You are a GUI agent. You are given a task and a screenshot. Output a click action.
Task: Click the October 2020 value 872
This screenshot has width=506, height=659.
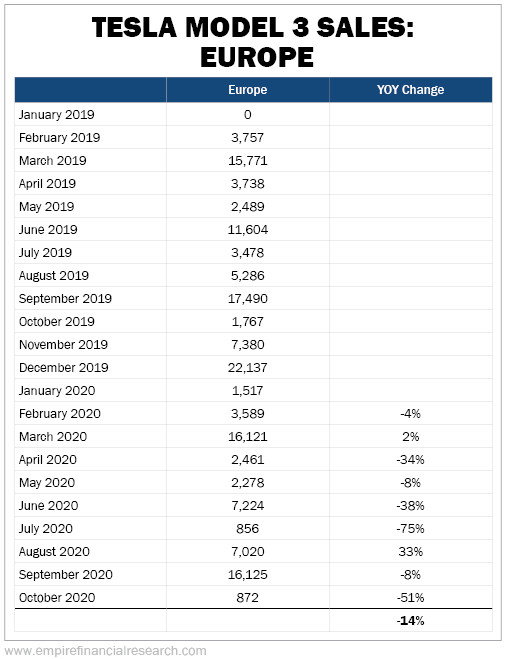[x=248, y=598]
